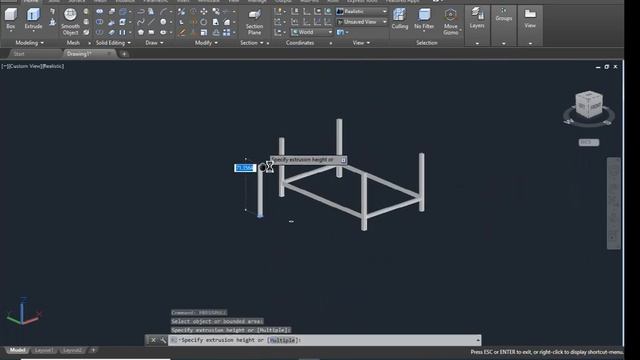Select the Box modeling tool
Screen dimensions: 640x360
(x=11, y=19)
